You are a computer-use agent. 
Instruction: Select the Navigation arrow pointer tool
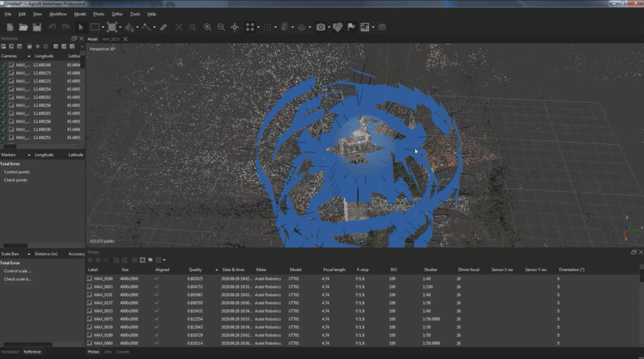[x=81, y=27]
